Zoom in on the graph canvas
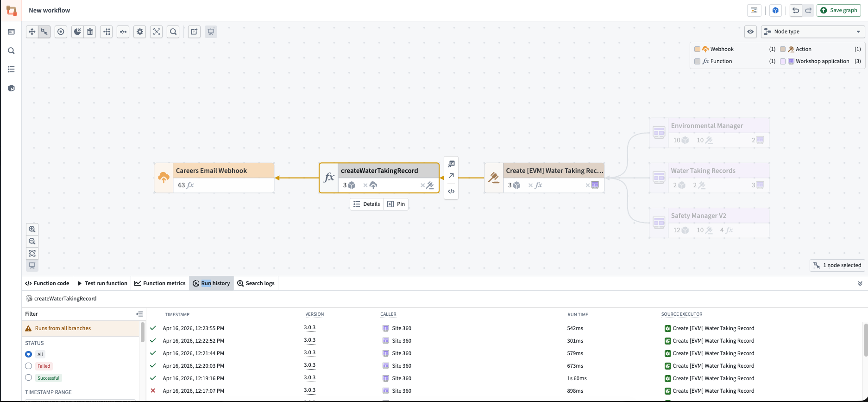 pos(32,229)
